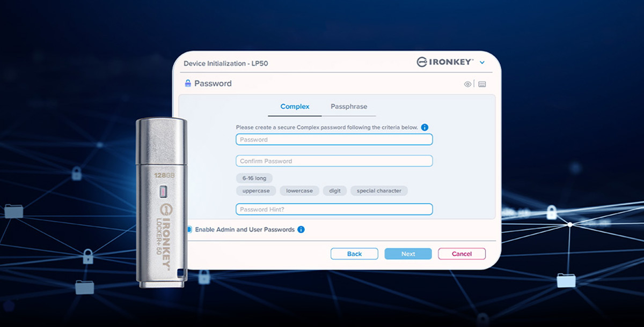Click the uppercase criteria chip
Viewport: 644px width, 327px height.
[257, 191]
